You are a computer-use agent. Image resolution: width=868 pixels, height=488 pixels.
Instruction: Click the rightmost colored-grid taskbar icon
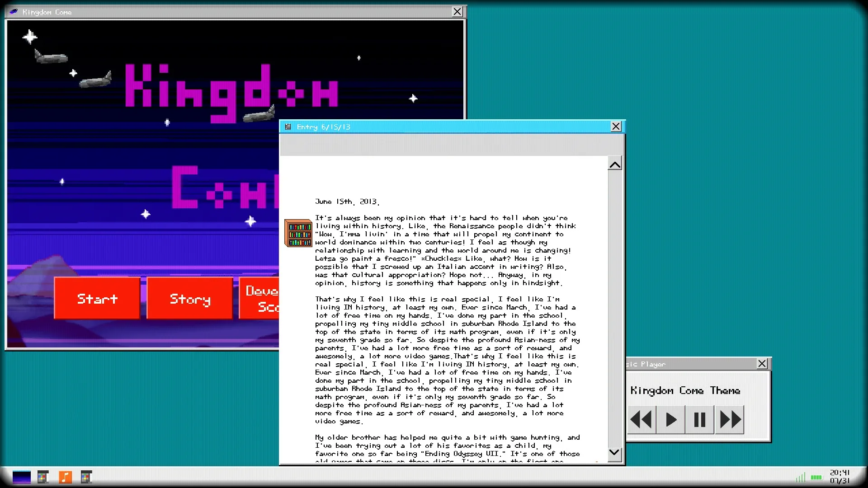[86, 477]
